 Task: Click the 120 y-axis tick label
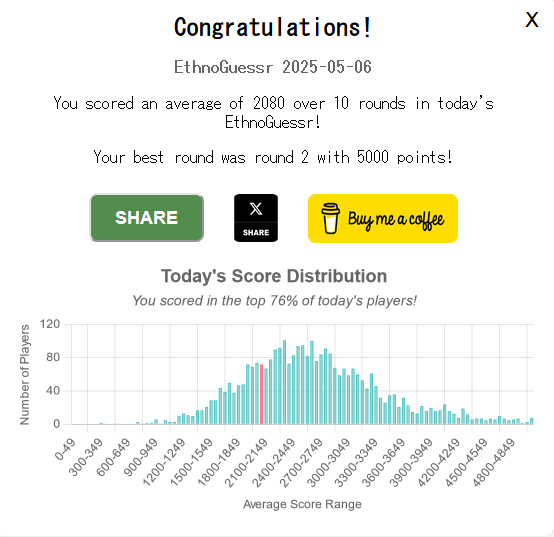(50, 324)
